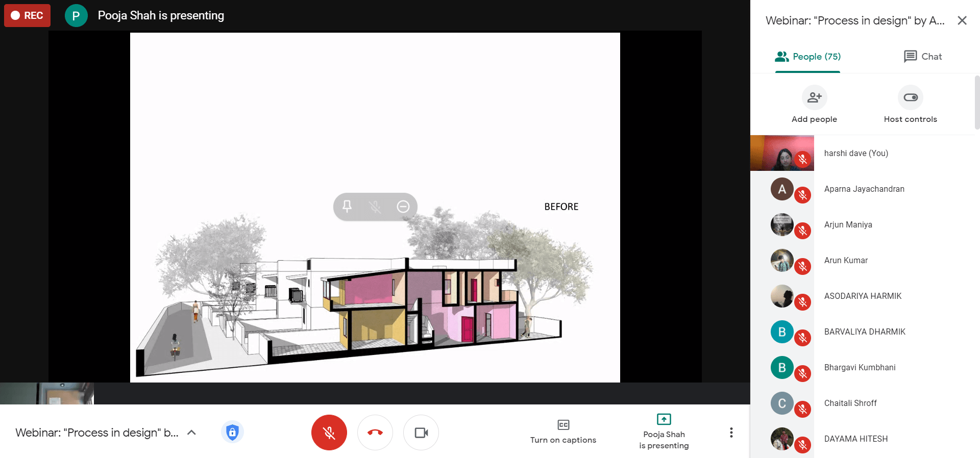Click the Add people icon

point(814,97)
